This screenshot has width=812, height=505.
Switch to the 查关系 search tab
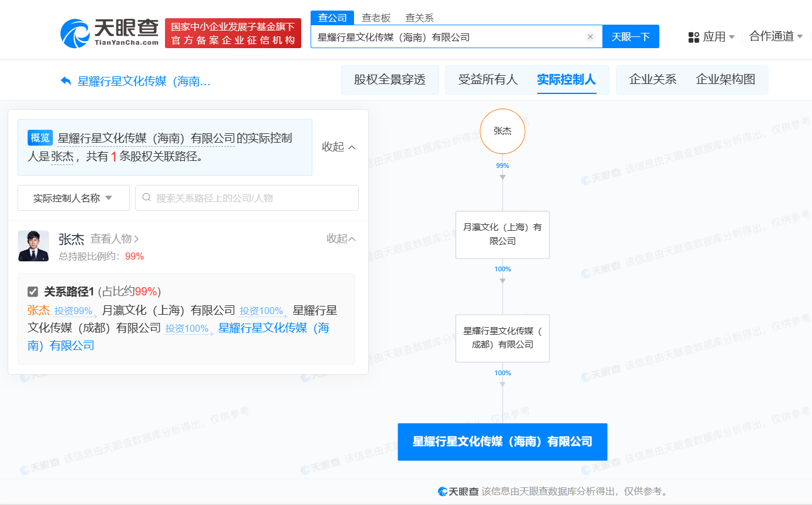(x=419, y=18)
